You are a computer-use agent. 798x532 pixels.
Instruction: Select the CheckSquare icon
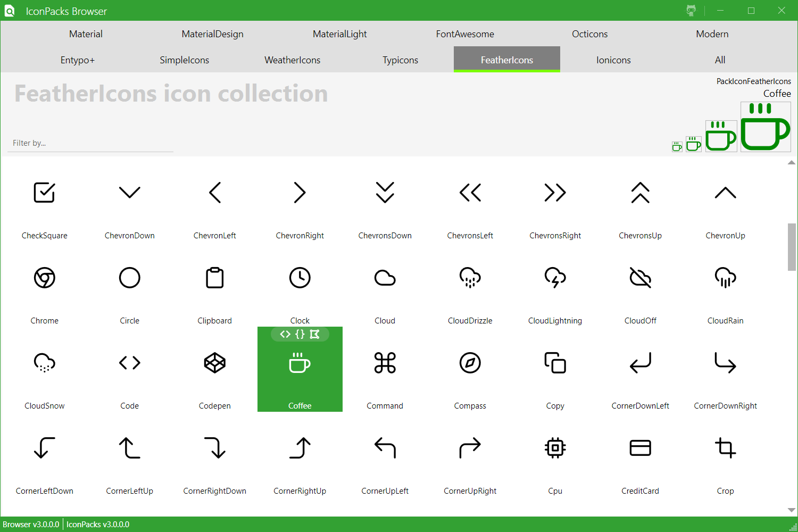point(44,193)
